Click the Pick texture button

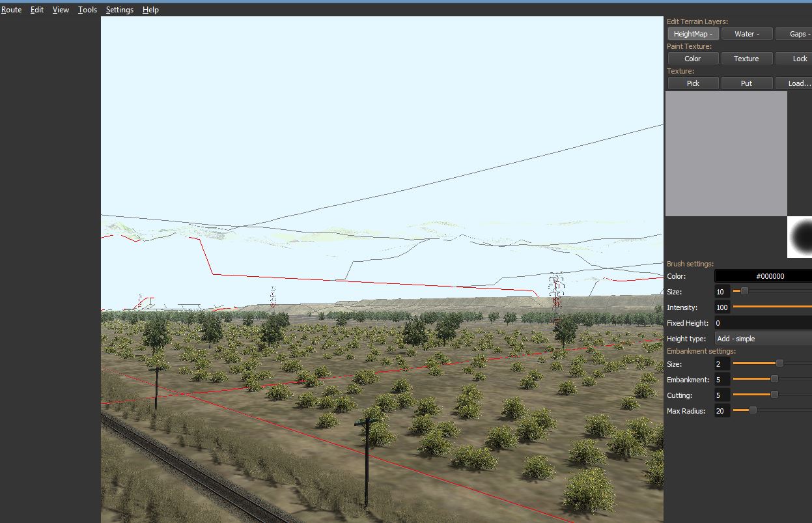693,83
